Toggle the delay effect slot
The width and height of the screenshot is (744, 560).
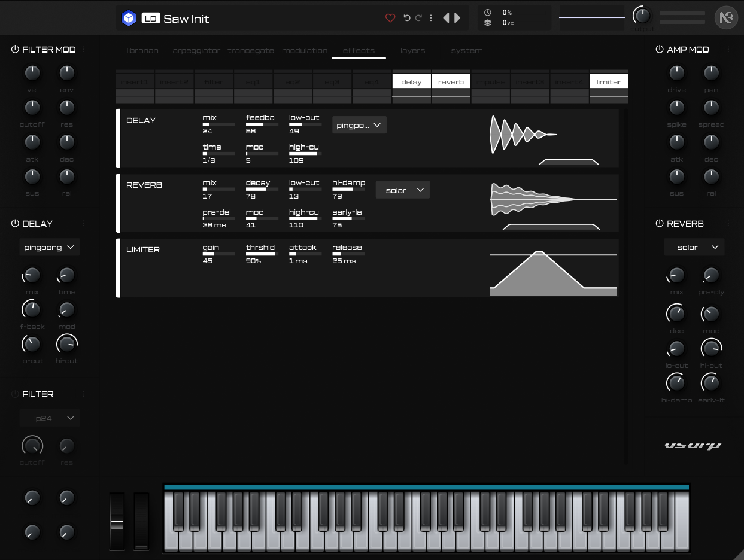pos(411,82)
